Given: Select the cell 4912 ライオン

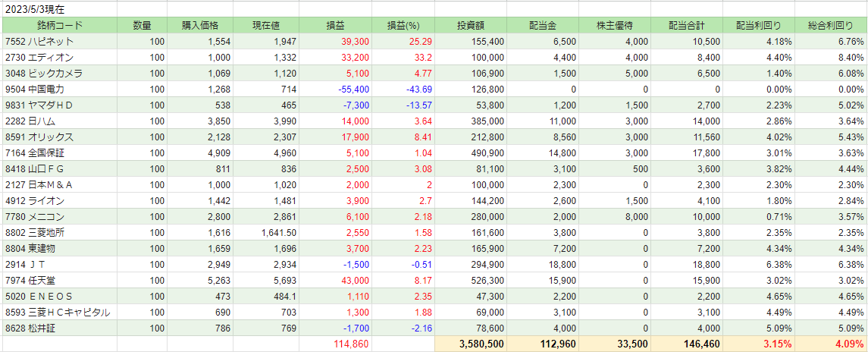Looking at the screenshot, I should point(59,200).
